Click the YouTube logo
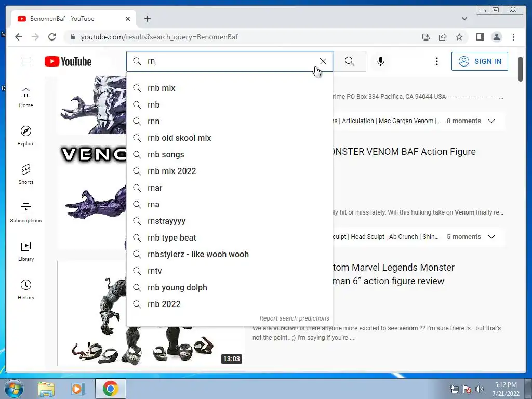This screenshot has height=399, width=532. [68, 61]
